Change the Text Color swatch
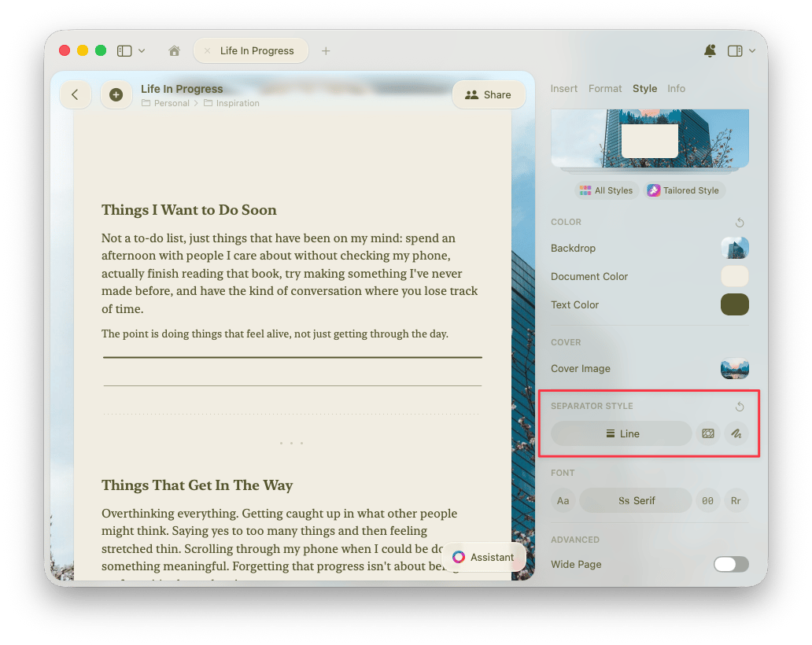 pyautogui.click(x=735, y=304)
